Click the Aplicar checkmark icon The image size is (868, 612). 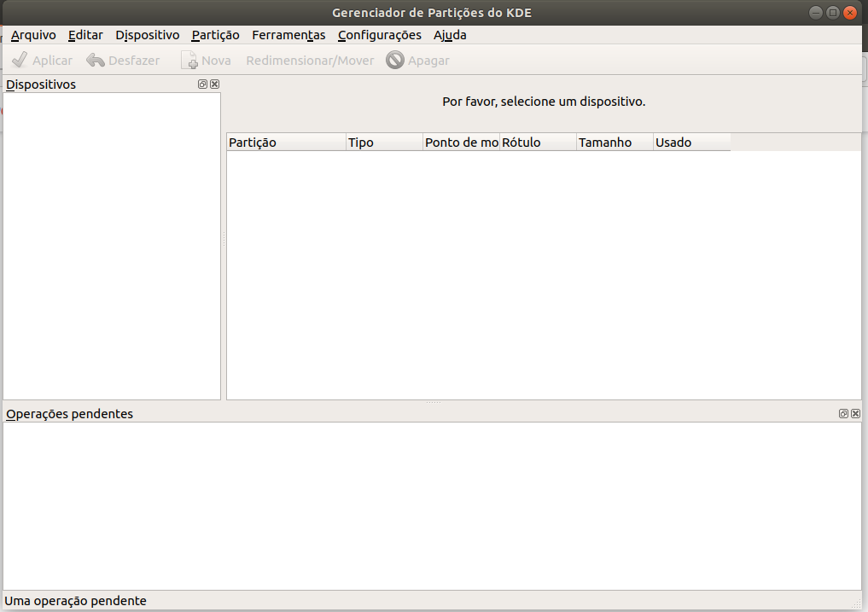tap(20, 60)
